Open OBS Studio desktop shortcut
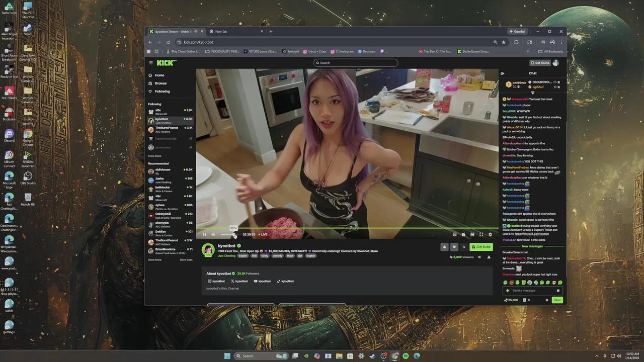Screen dimensions: 644x362 coord(28,178)
